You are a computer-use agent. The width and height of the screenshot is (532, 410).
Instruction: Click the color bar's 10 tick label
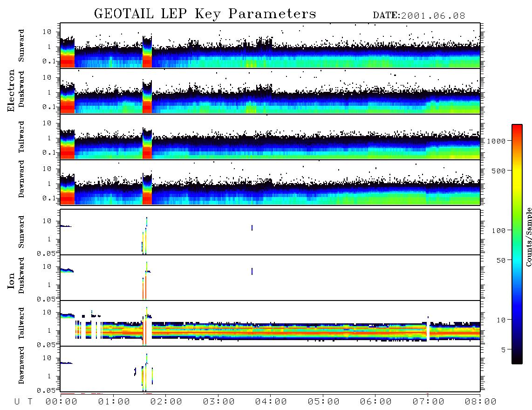pos(501,320)
